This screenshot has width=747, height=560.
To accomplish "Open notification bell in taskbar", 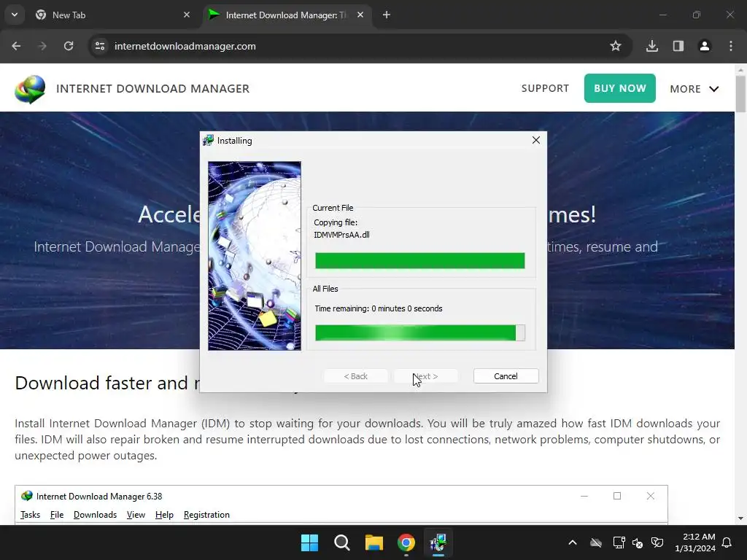I will [x=727, y=542].
